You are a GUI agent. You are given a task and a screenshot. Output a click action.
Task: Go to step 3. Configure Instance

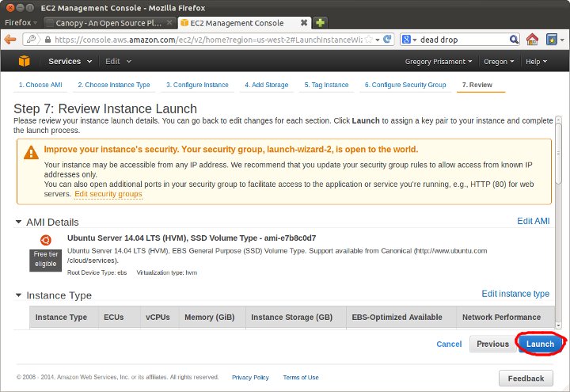pos(197,85)
